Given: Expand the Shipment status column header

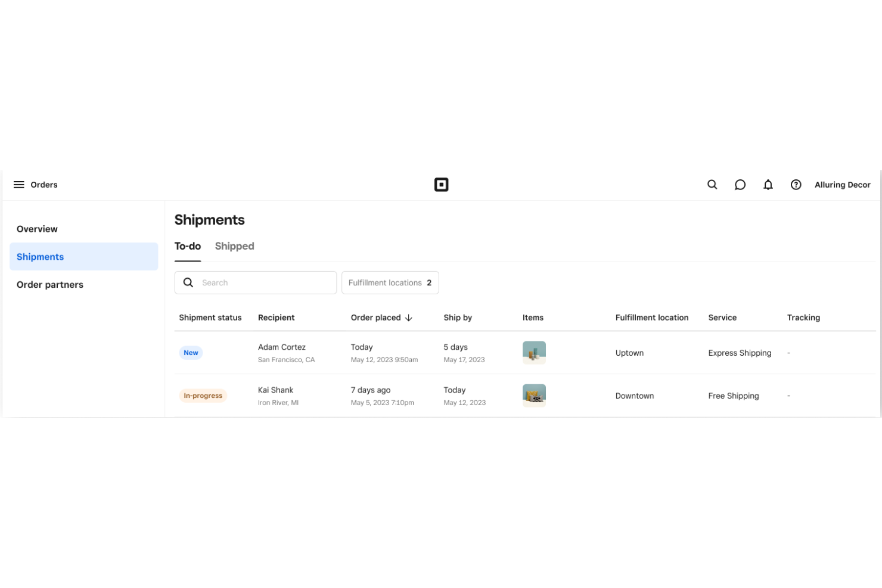Looking at the screenshot, I should (x=210, y=318).
